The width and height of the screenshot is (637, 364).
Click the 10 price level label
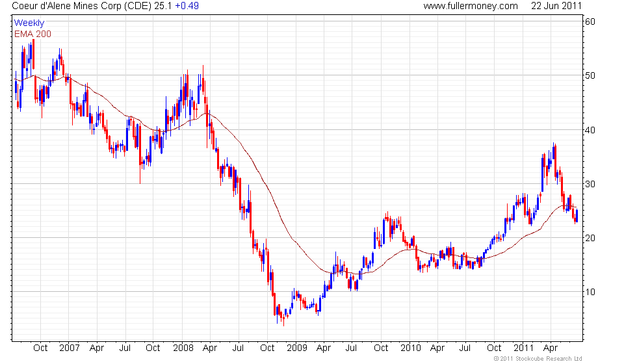590,292
